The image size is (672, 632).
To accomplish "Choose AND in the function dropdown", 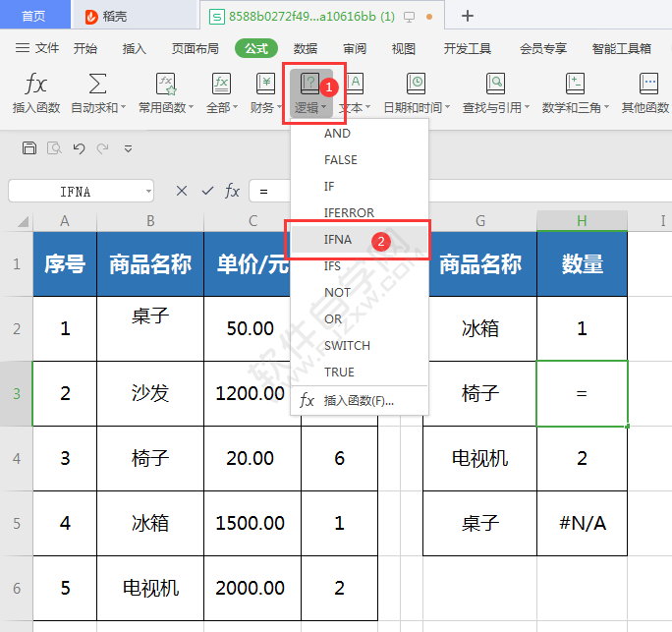I will pos(360,134).
